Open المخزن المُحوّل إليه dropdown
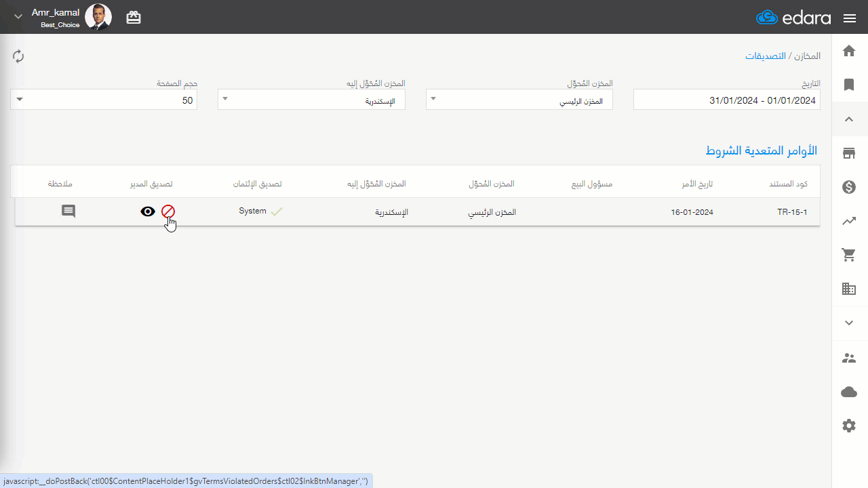 (x=311, y=100)
